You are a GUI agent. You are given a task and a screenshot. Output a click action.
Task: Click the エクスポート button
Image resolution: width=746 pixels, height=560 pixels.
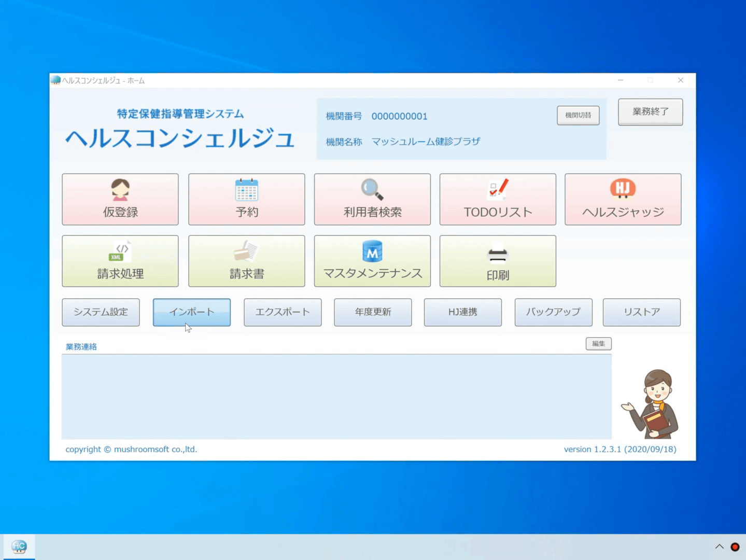(283, 312)
